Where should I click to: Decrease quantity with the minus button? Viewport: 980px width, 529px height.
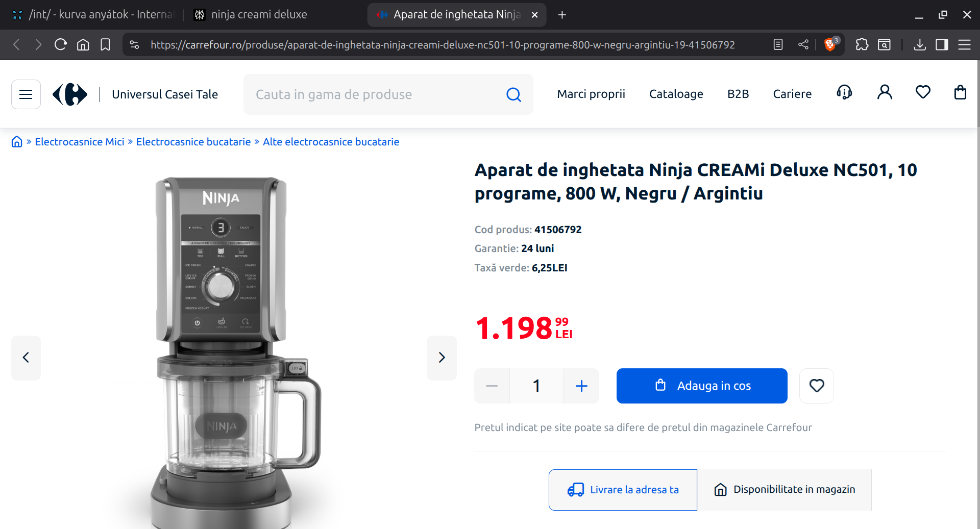pyautogui.click(x=492, y=386)
